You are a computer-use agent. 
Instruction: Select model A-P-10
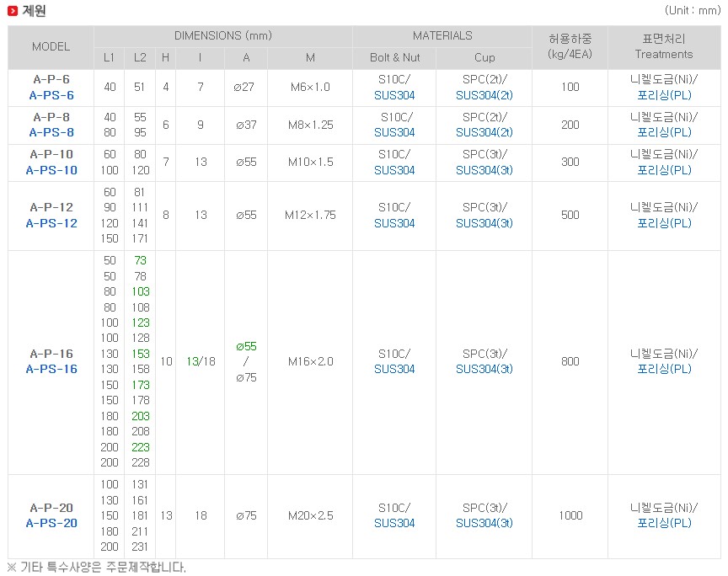[51, 155]
